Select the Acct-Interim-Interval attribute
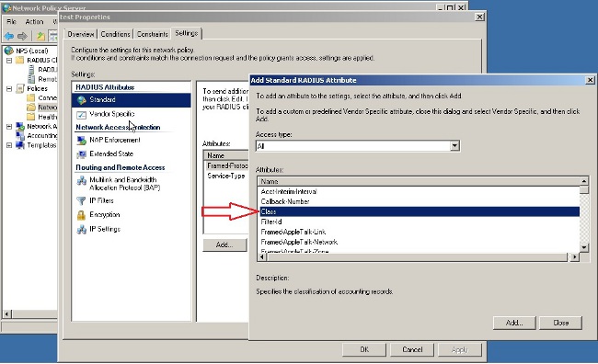 click(x=420, y=191)
